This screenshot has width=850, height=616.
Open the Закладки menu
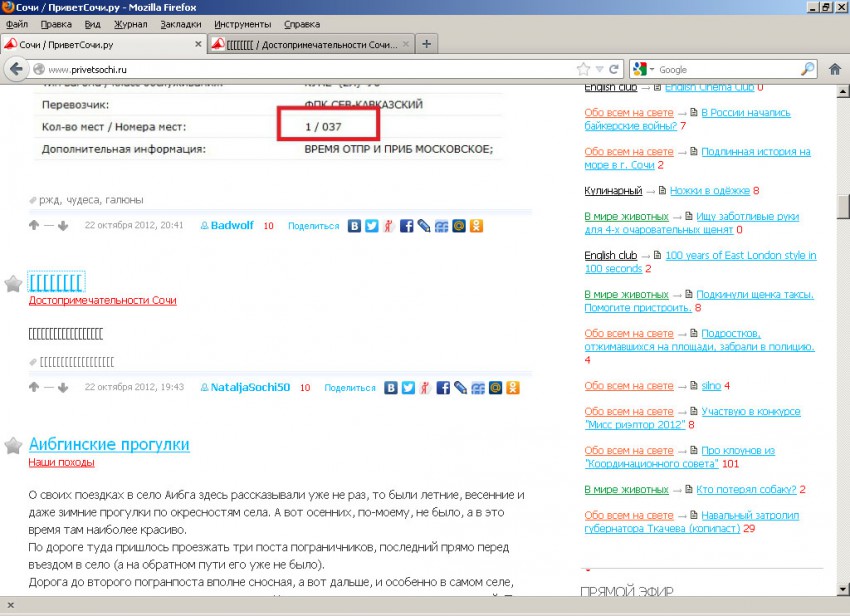tap(180, 24)
